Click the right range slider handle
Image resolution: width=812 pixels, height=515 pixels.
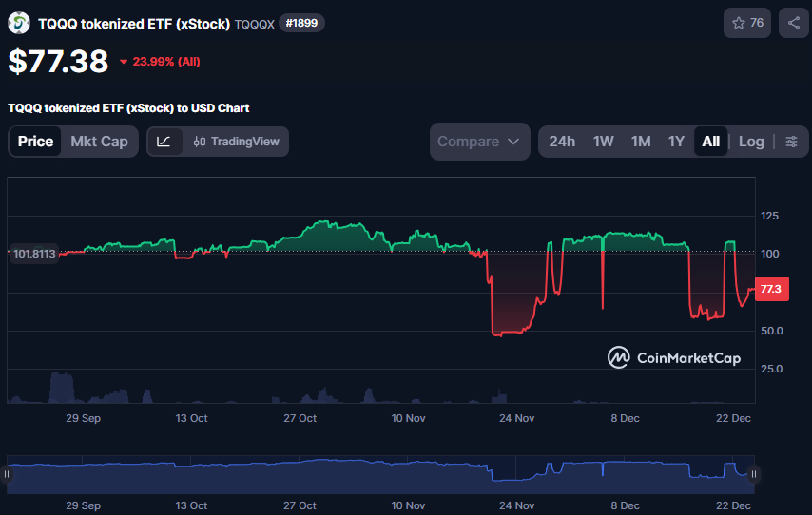tap(754, 473)
